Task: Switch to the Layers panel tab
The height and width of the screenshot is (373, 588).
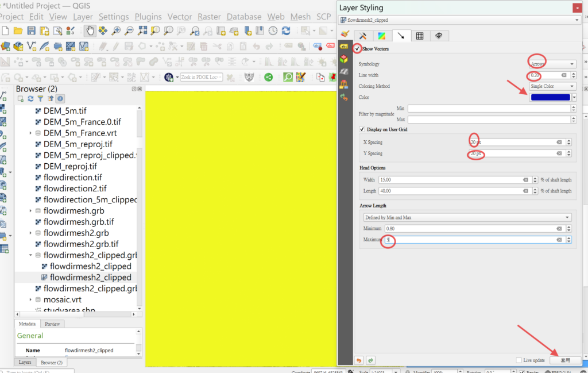Action: click(x=25, y=363)
